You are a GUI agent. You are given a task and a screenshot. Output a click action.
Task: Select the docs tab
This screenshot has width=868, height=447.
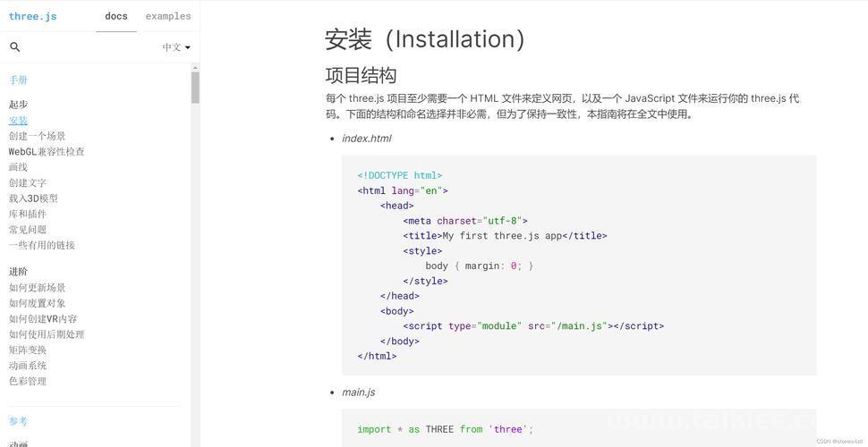tap(116, 16)
